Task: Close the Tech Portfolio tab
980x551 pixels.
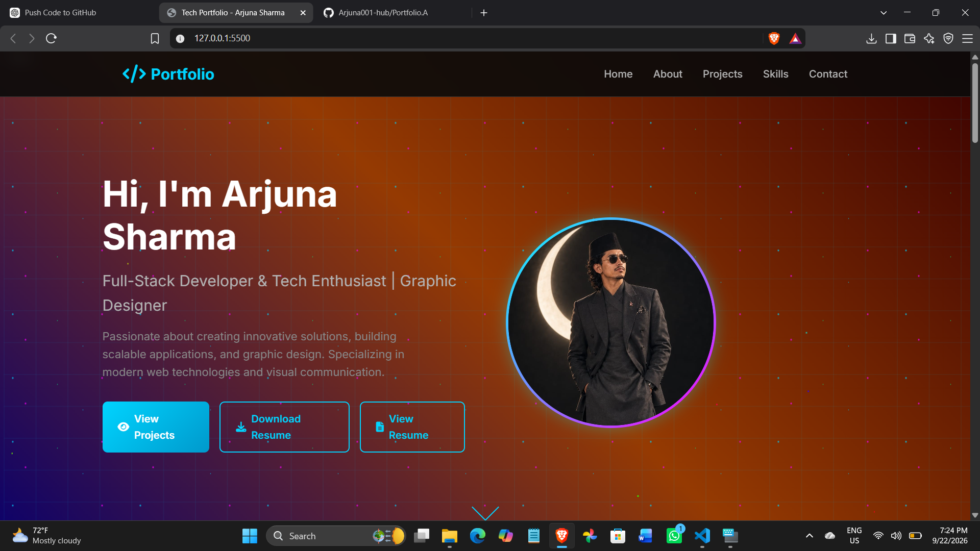Action: [303, 13]
